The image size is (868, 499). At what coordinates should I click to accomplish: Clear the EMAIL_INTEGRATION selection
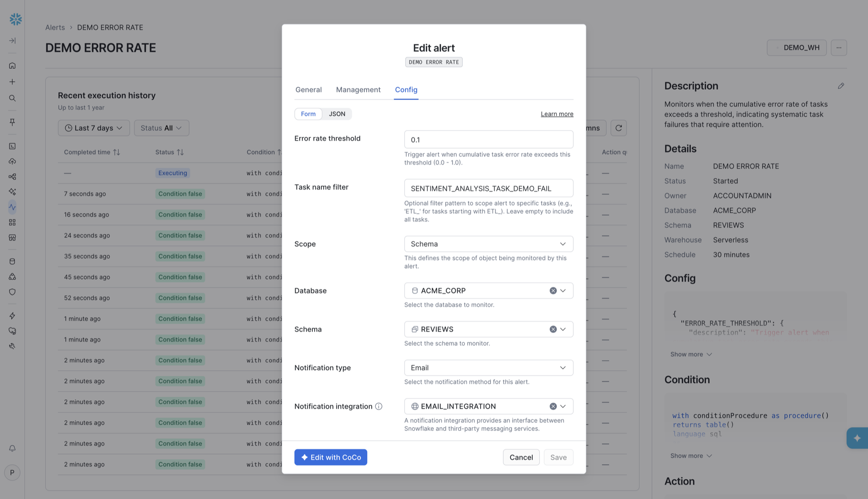(x=553, y=406)
